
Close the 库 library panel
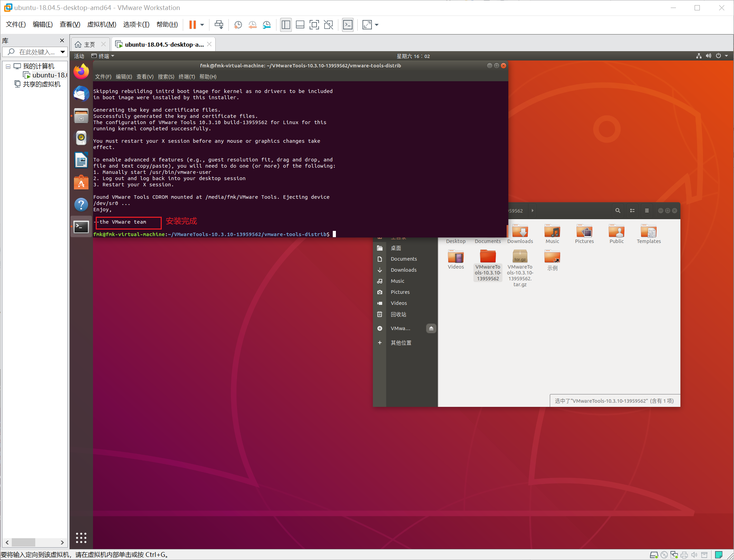pyautogui.click(x=62, y=40)
